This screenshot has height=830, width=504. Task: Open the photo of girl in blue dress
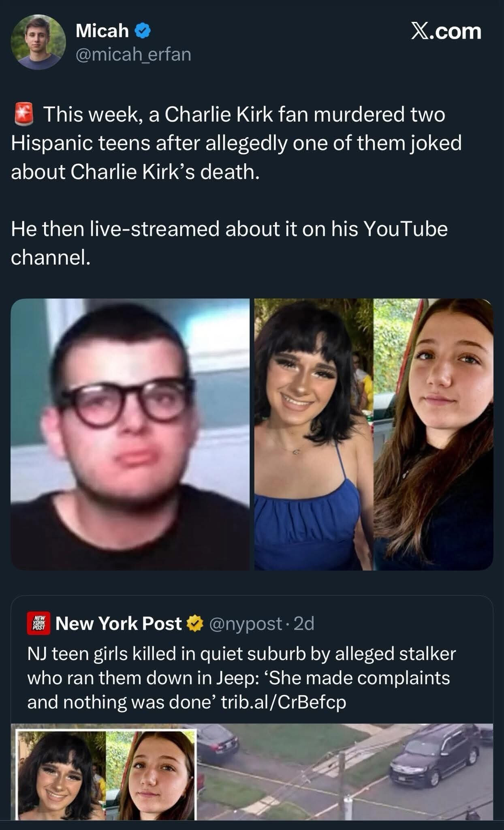coord(314,434)
